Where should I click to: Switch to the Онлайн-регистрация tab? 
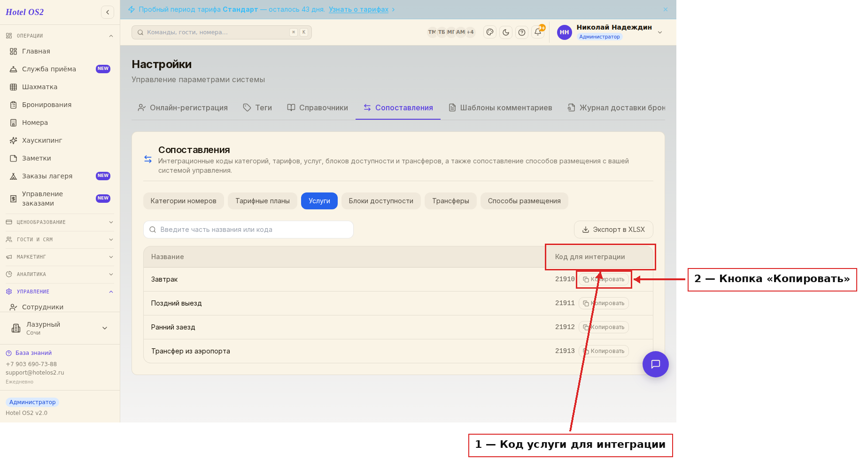[x=183, y=107]
